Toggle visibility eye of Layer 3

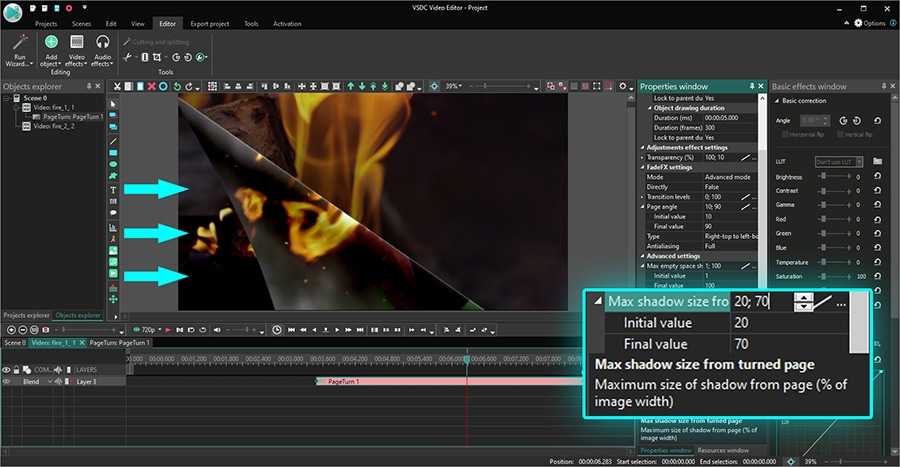click(x=7, y=382)
